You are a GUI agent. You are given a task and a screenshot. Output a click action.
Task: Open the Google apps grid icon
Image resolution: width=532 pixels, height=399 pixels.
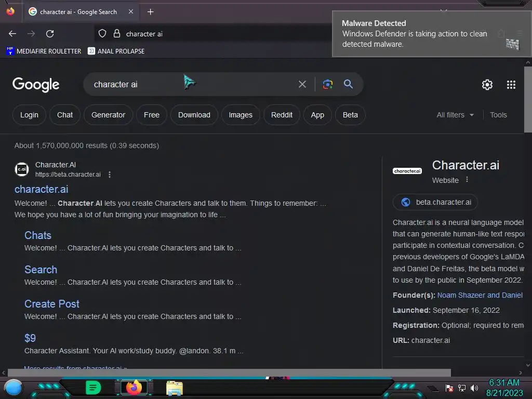point(511,85)
